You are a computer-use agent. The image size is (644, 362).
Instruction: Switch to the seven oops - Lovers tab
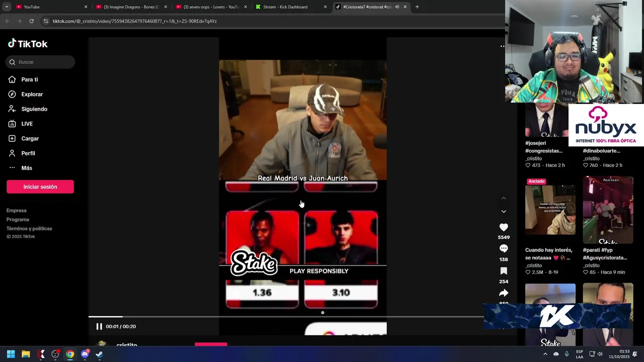pyautogui.click(x=211, y=7)
